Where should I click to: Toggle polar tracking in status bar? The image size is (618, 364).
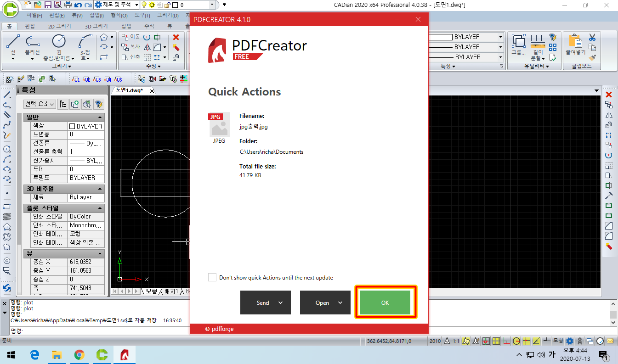[x=516, y=341]
